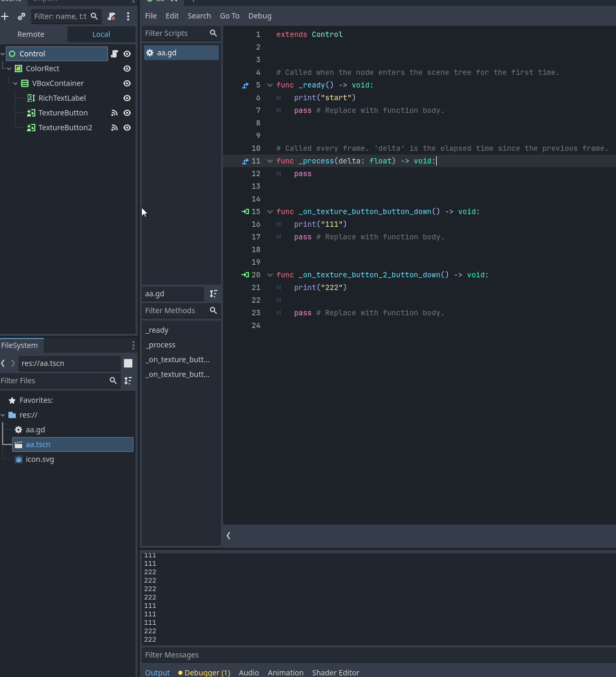The height and width of the screenshot is (677, 616).
Task: Click the signals icon on TextureButton2 row
Action: pos(114,128)
